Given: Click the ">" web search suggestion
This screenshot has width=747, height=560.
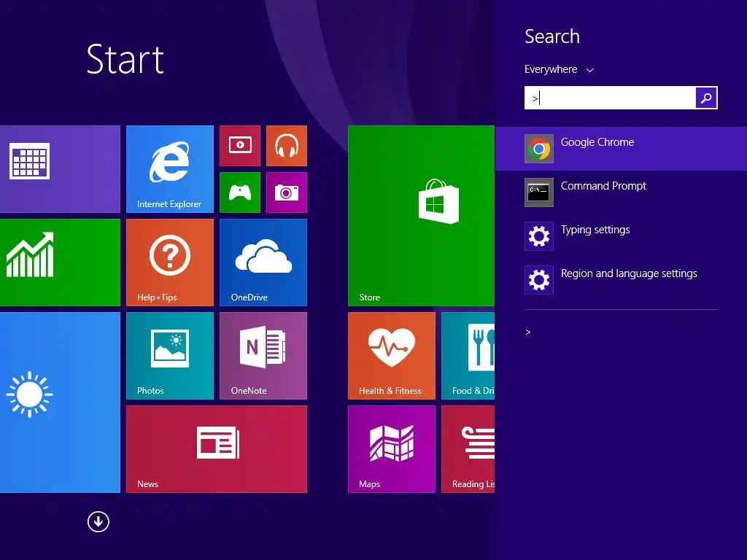Looking at the screenshot, I should (x=528, y=332).
